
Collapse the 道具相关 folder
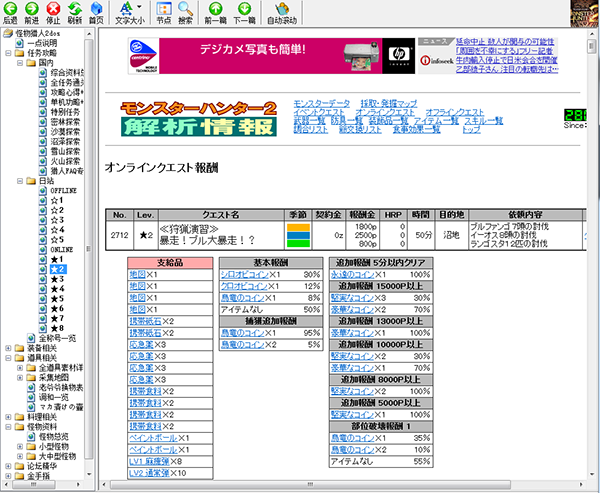pos(8,358)
